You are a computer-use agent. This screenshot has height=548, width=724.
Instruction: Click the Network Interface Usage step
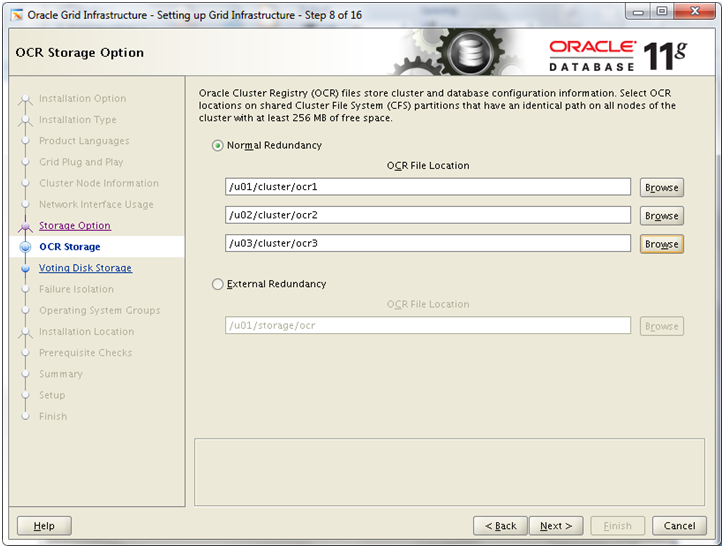(x=96, y=205)
